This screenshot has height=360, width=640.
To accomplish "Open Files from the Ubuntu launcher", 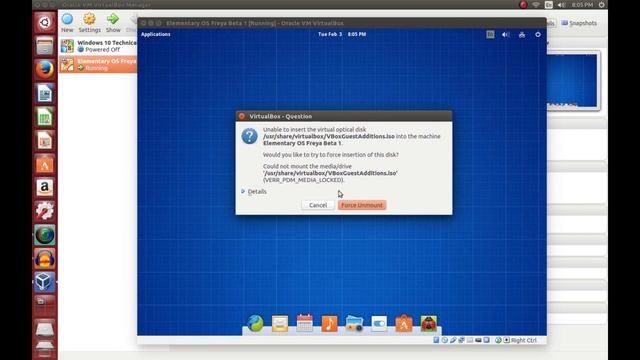I will coord(44,45).
